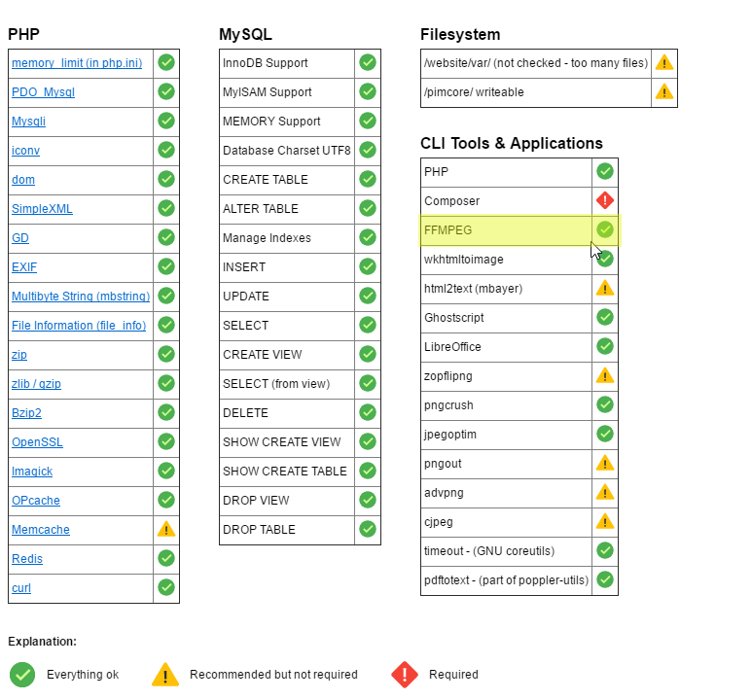752x700 pixels.
Task: Click the Database Charset UTF8 row
Action: (286, 151)
